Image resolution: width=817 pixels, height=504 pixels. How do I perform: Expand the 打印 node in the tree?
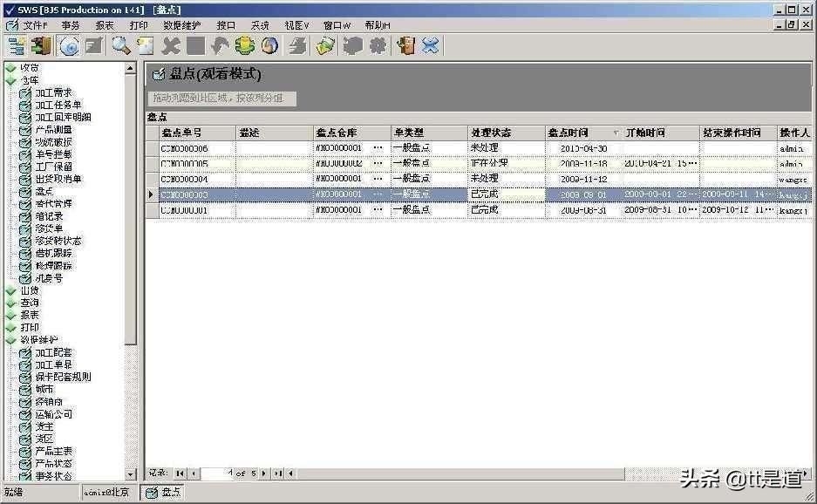11,327
